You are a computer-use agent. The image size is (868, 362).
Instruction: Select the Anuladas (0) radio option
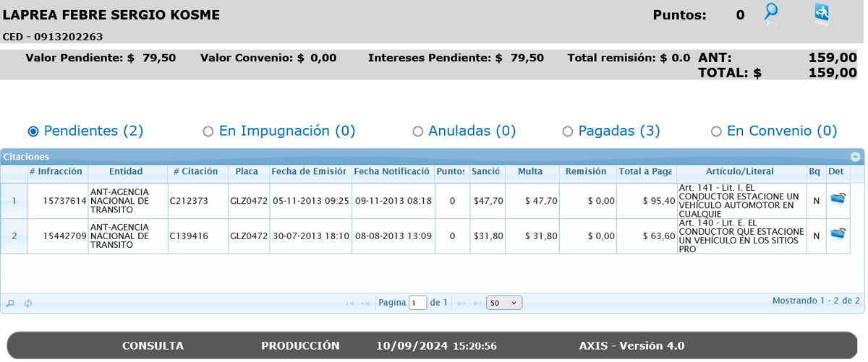[x=417, y=132]
